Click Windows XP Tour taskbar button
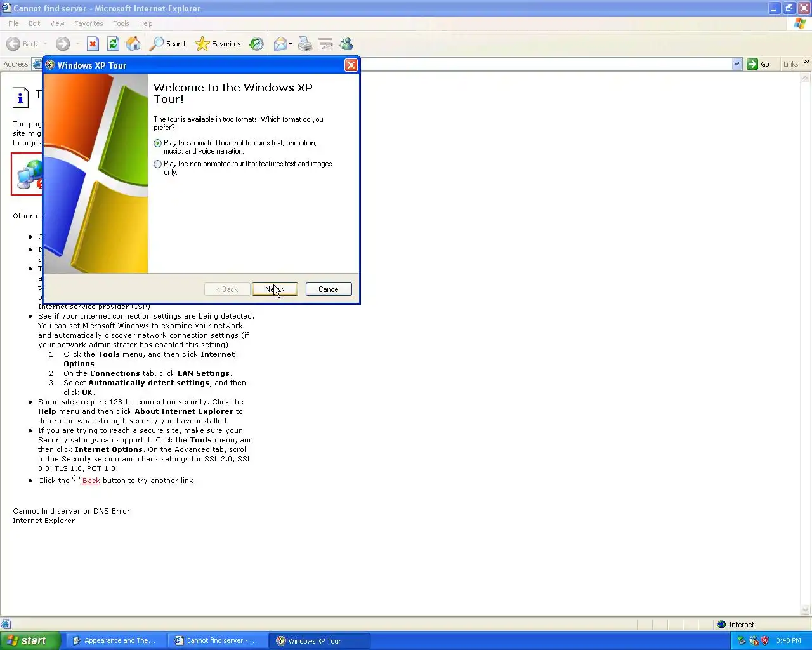 click(320, 641)
